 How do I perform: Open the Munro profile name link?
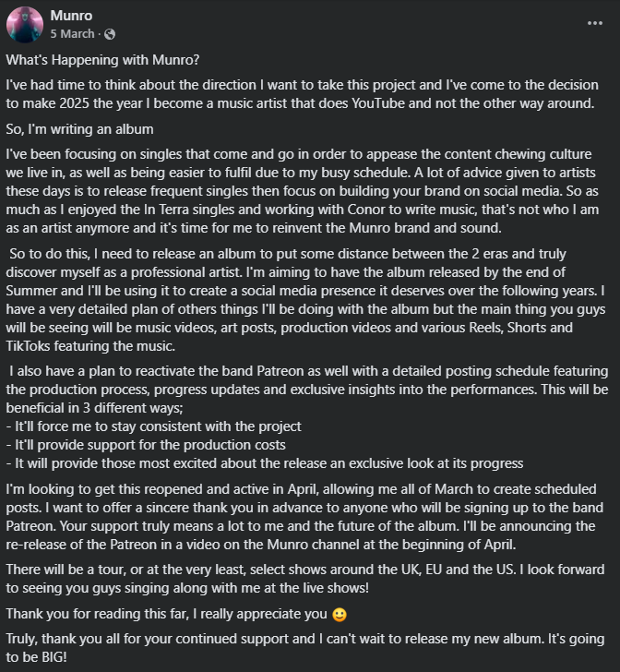[x=71, y=16]
